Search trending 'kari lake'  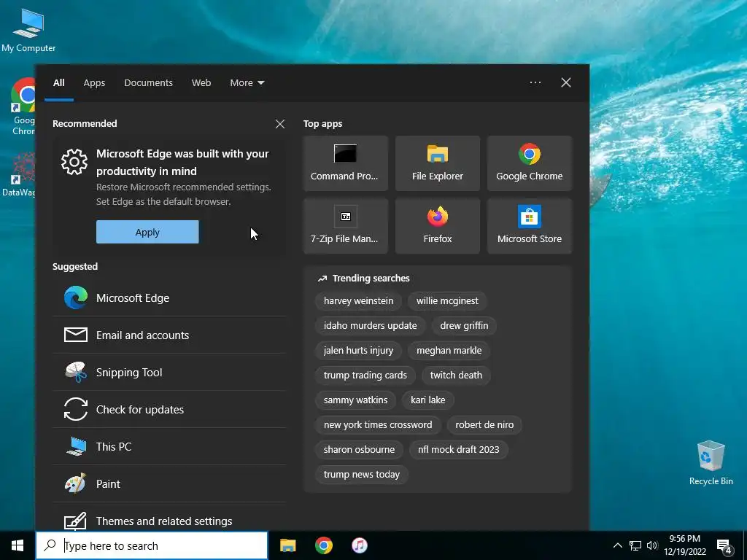(428, 400)
